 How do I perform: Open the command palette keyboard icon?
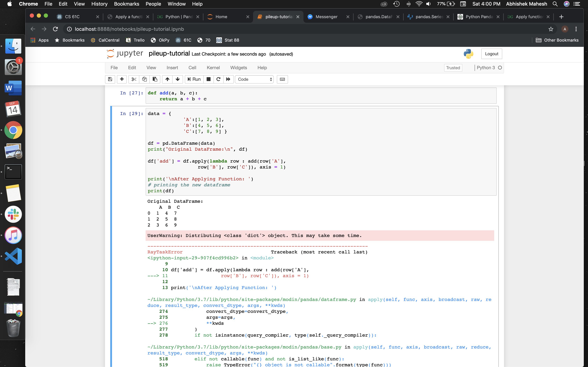pos(282,79)
